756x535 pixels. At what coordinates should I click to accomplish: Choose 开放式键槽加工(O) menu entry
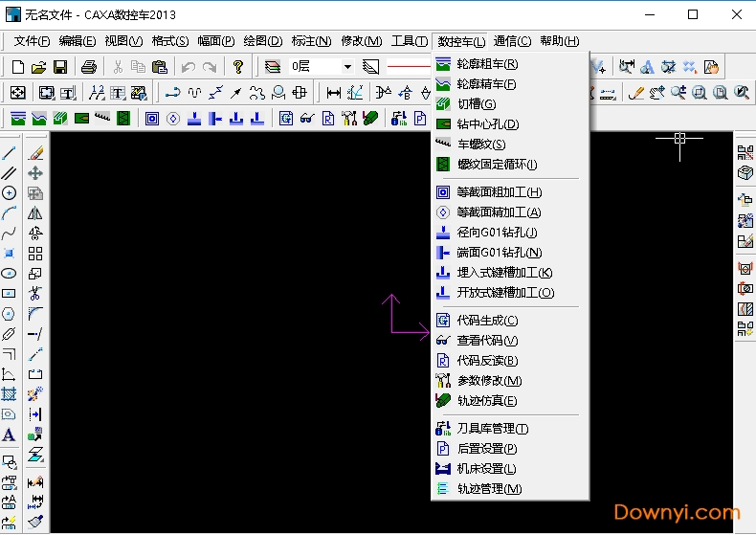coord(510,293)
